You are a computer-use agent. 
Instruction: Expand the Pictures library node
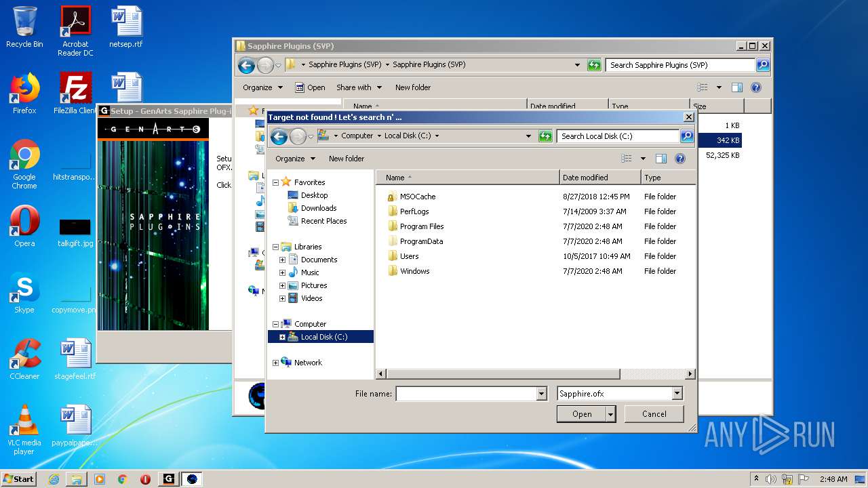pyautogui.click(x=282, y=285)
